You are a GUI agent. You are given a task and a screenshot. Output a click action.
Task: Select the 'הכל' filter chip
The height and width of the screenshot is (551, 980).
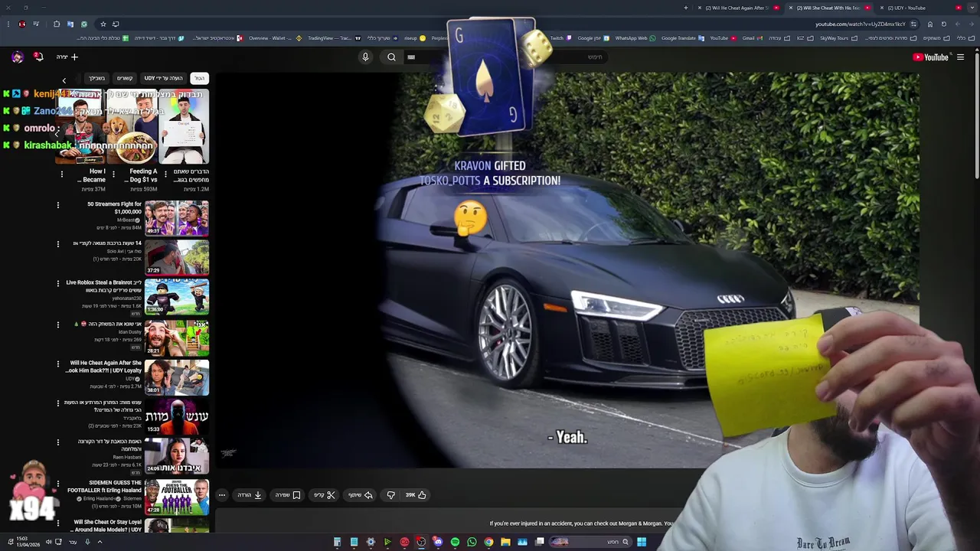pyautogui.click(x=199, y=78)
